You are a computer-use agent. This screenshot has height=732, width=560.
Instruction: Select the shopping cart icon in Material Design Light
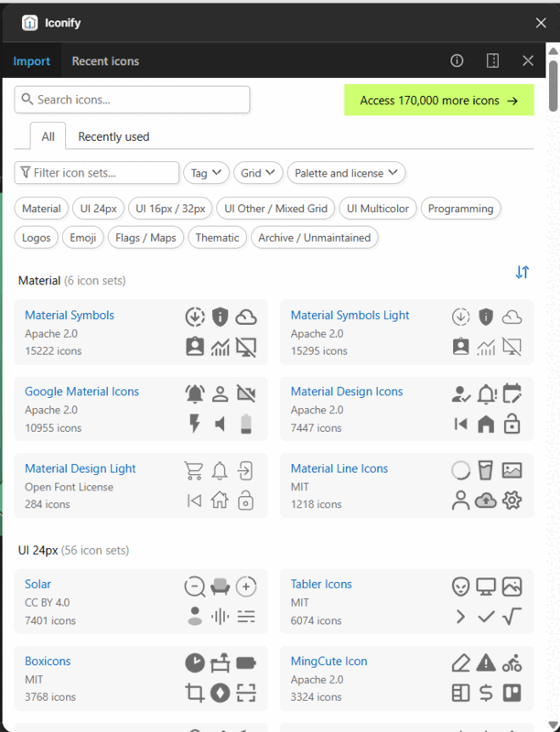coord(194,470)
